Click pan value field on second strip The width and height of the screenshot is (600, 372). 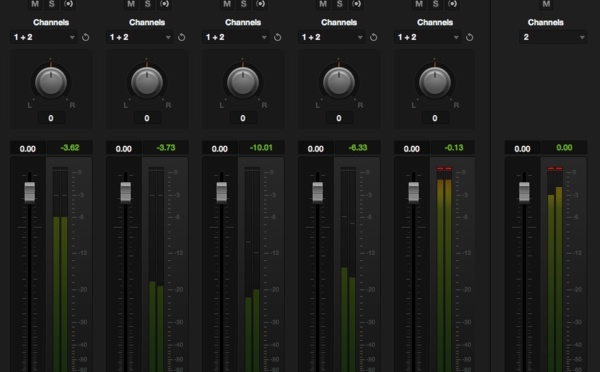tap(147, 118)
